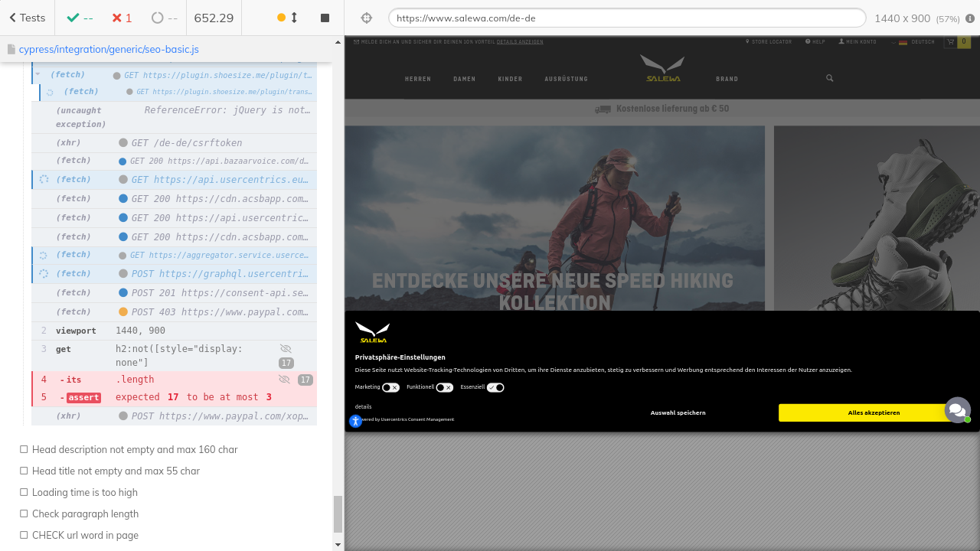Open the shopping cart icon
The image size is (980, 551).
coord(951,42)
